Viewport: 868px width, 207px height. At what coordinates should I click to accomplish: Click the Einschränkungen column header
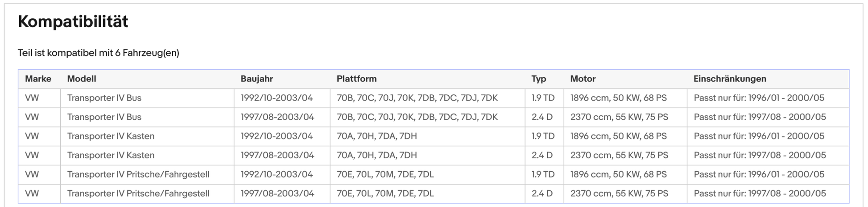click(730, 79)
